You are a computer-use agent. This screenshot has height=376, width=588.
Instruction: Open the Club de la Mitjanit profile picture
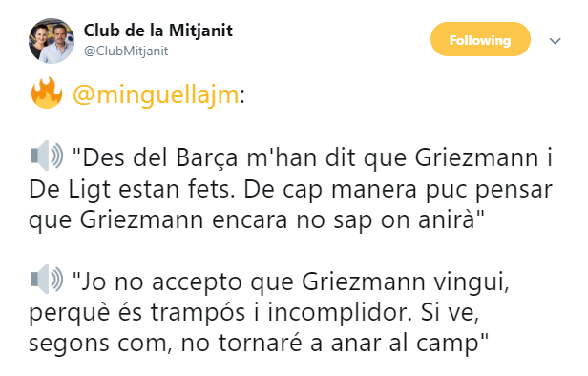(x=52, y=41)
